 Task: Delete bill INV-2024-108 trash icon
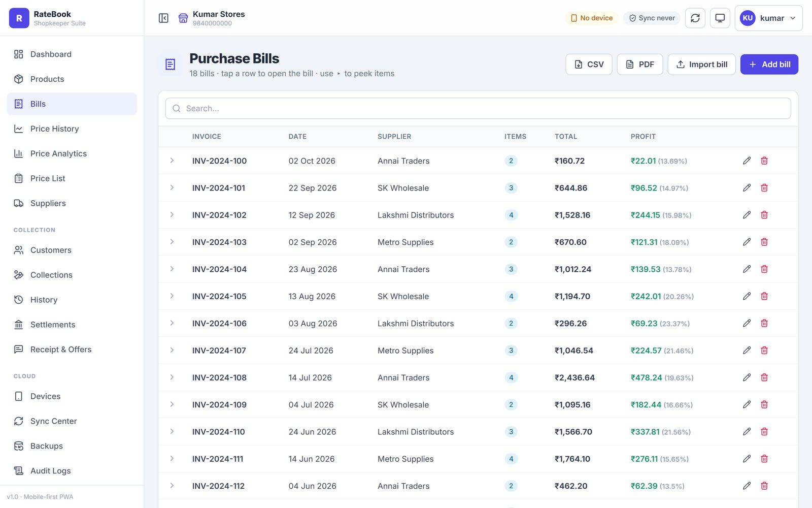pos(764,377)
